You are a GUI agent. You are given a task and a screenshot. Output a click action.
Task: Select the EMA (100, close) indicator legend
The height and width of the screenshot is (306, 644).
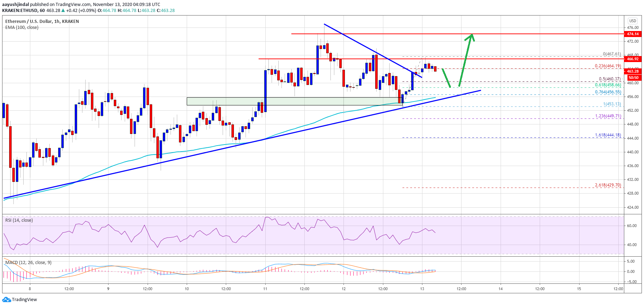(22, 27)
